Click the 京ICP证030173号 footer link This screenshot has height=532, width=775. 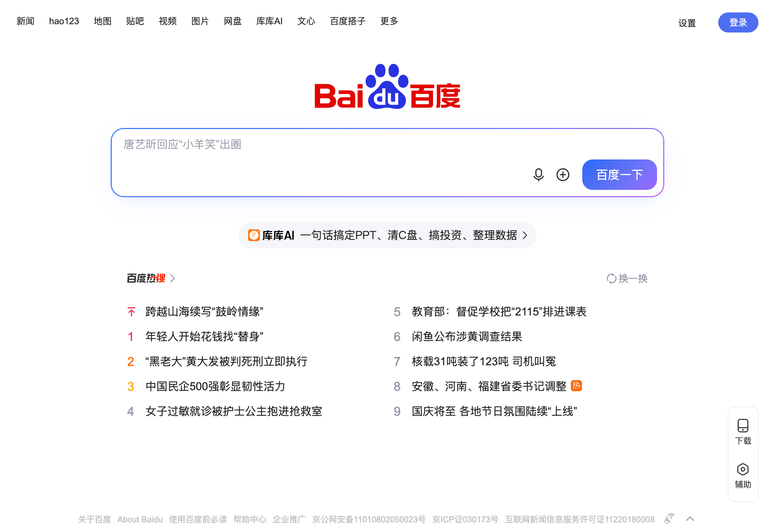click(x=465, y=519)
